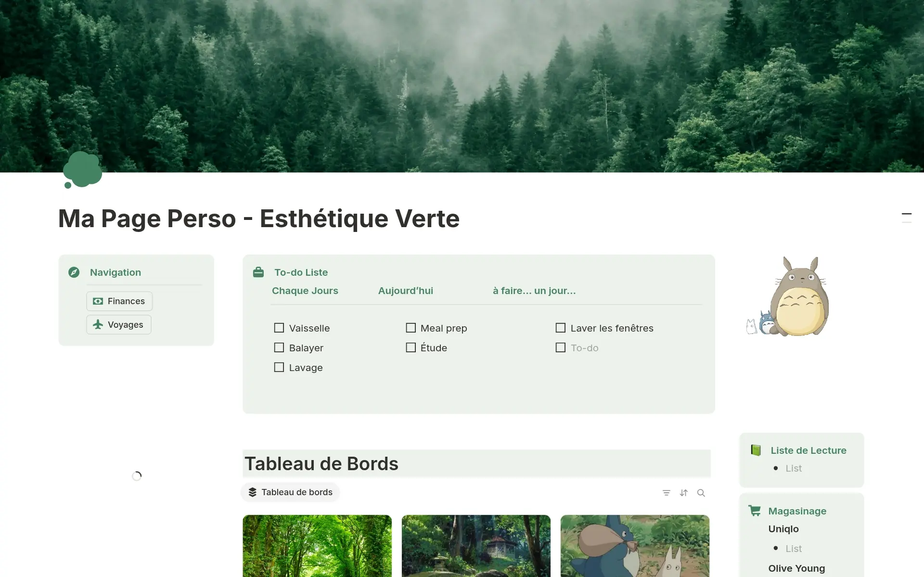Click the search magnifier in database toolbar
This screenshot has height=577, width=924.
click(x=701, y=493)
